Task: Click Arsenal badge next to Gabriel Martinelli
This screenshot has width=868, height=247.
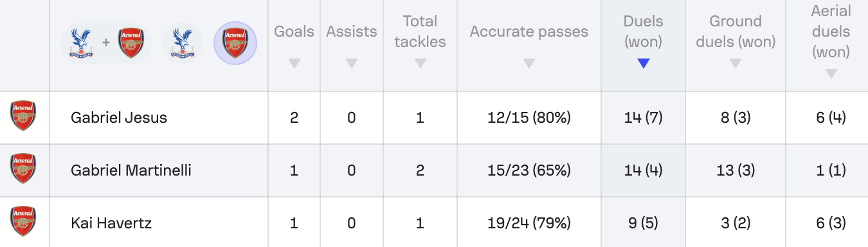Action: click(23, 169)
